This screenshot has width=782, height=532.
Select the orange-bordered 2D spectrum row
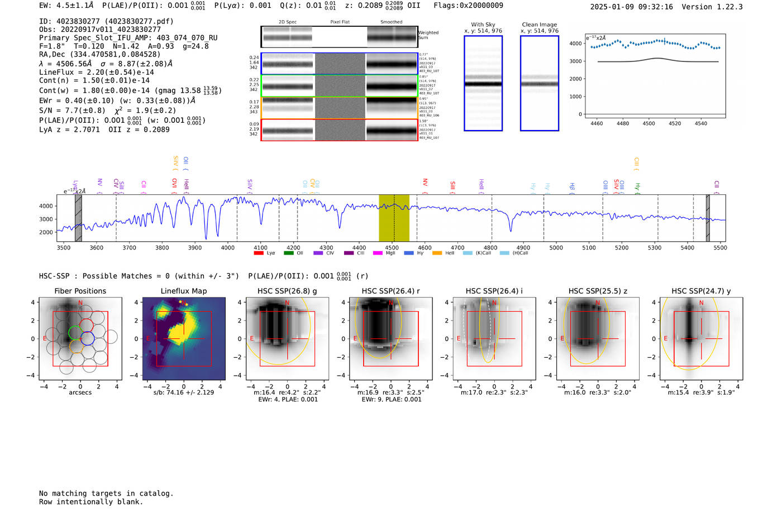339,108
